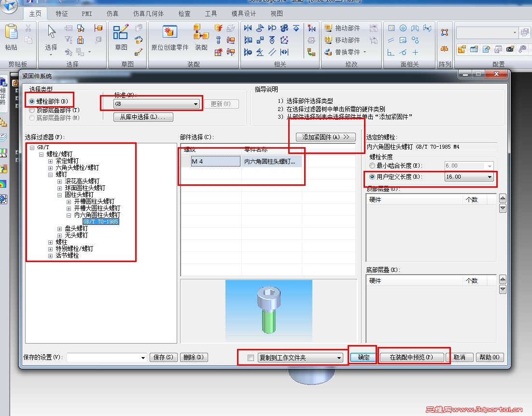Select User defined length (用户定义长度) radio
This screenshot has width=532, height=416.
click(x=372, y=177)
